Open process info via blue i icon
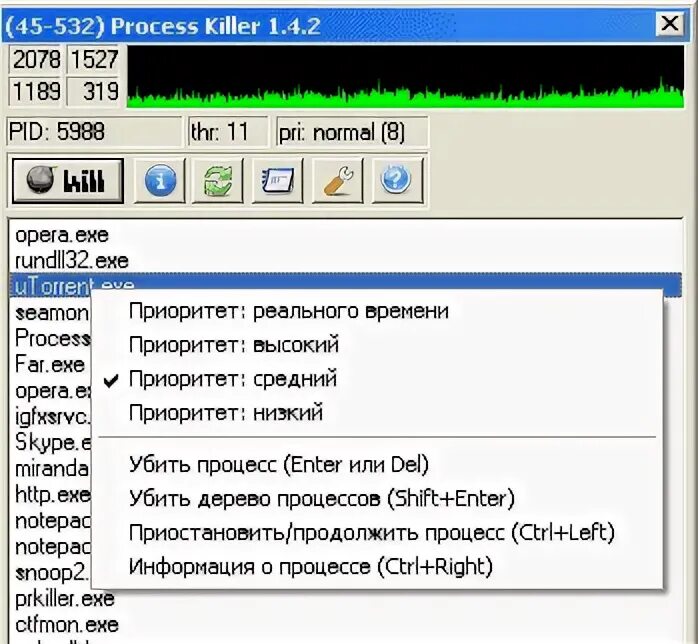The width and height of the screenshot is (698, 644). [160, 181]
